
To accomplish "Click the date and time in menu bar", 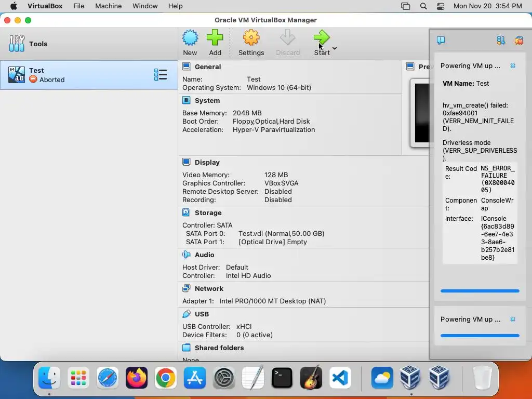I will [487, 6].
